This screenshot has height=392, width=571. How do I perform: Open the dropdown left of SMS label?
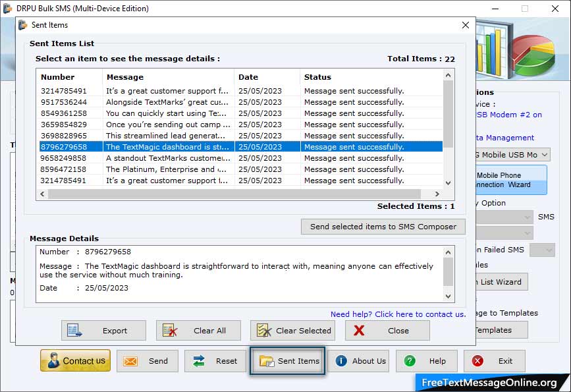(504, 217)
